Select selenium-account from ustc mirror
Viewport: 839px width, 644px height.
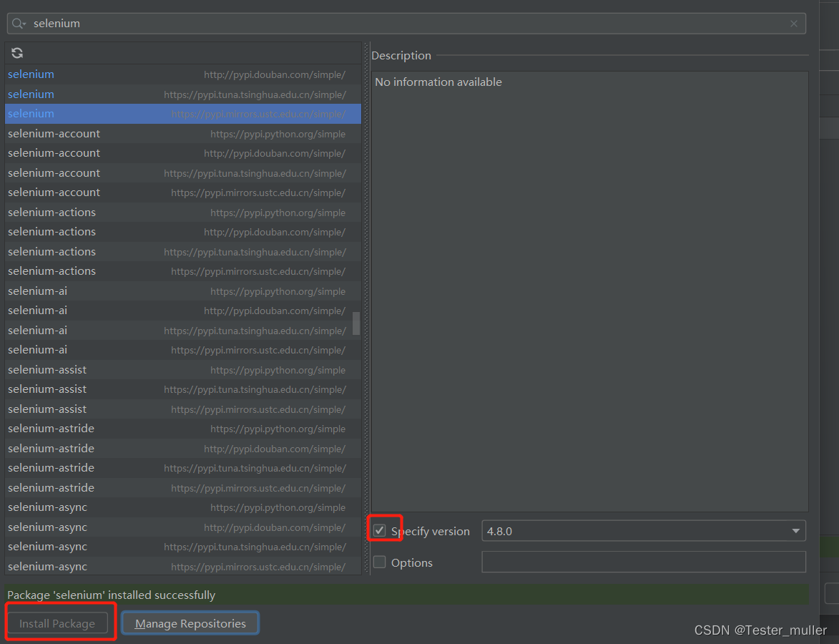183,192
